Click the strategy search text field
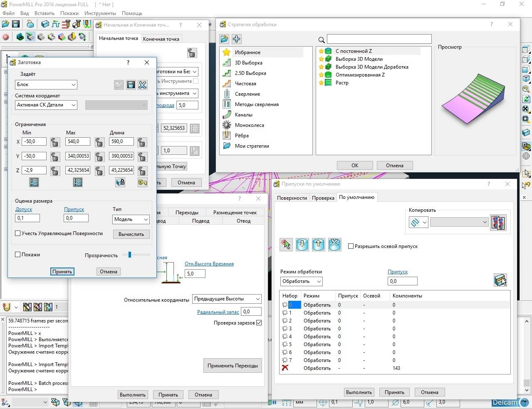Screen dimensions: 532x409 pyautogui.click(x=379, y=39)
